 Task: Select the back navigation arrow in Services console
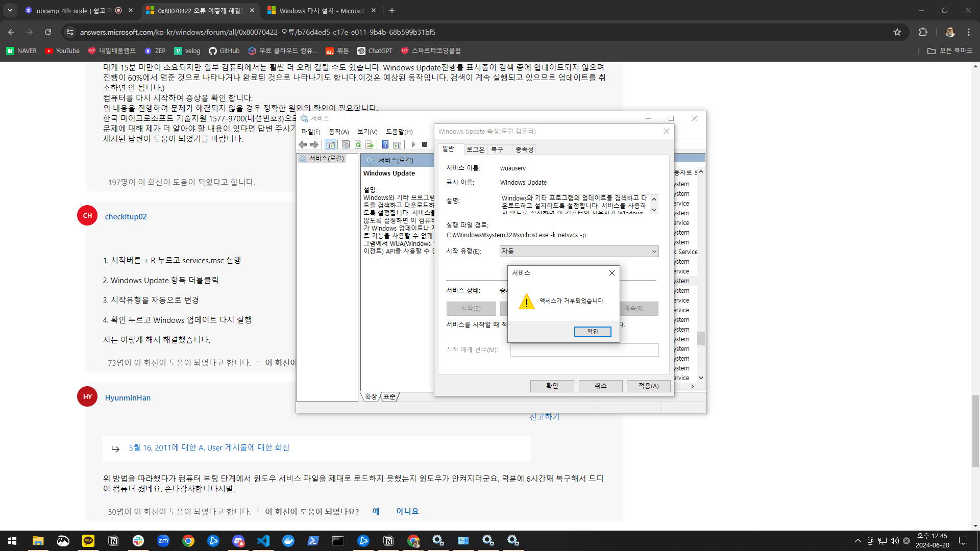click(x=303, y=144)
